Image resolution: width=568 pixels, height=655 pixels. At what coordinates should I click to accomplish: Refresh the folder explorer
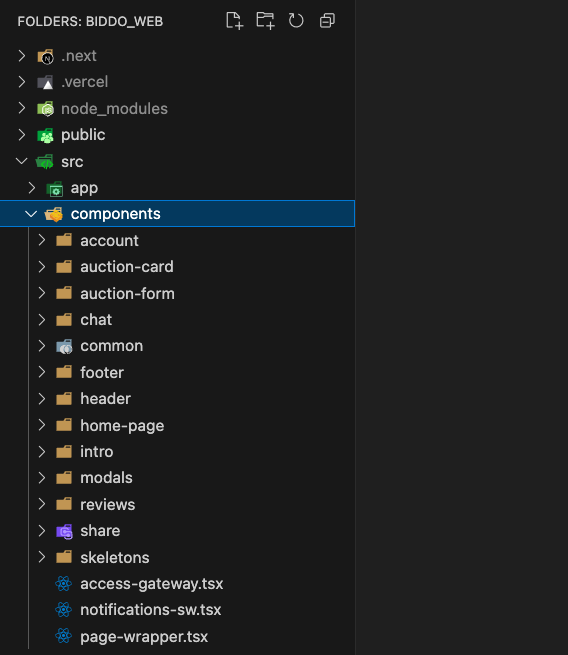click(296, 20)
